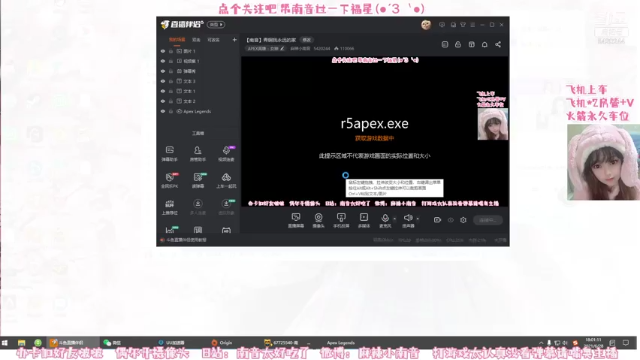The image size is (640, 360).
Task: Add a 多媒体 media source
Action: tap(364, 220)
